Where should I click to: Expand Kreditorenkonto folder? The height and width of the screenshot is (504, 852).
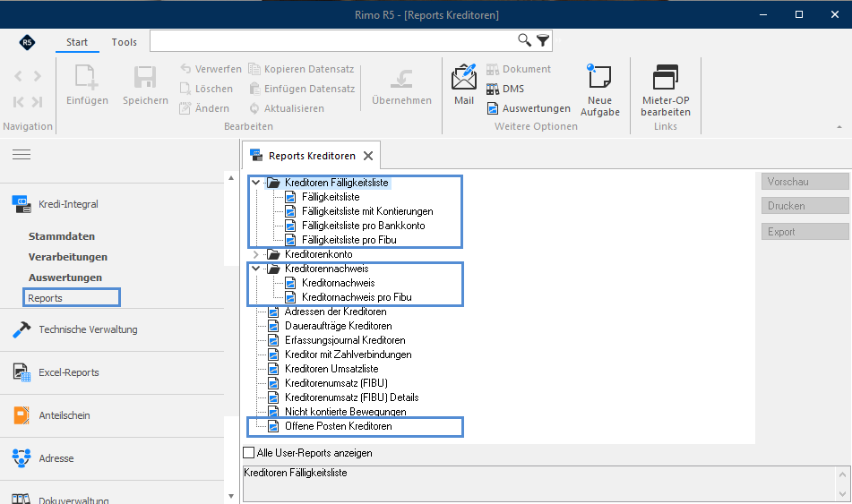click(x=255, y=254)
